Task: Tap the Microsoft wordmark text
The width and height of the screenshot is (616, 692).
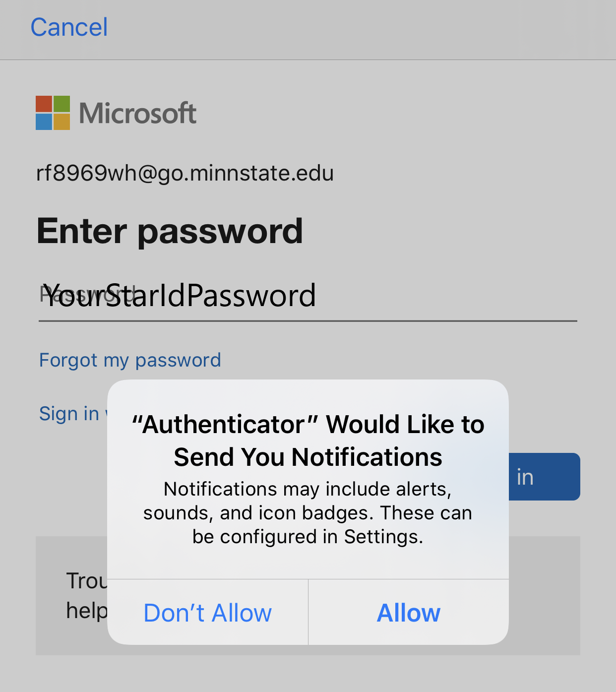Action: (x=138, y=113)
